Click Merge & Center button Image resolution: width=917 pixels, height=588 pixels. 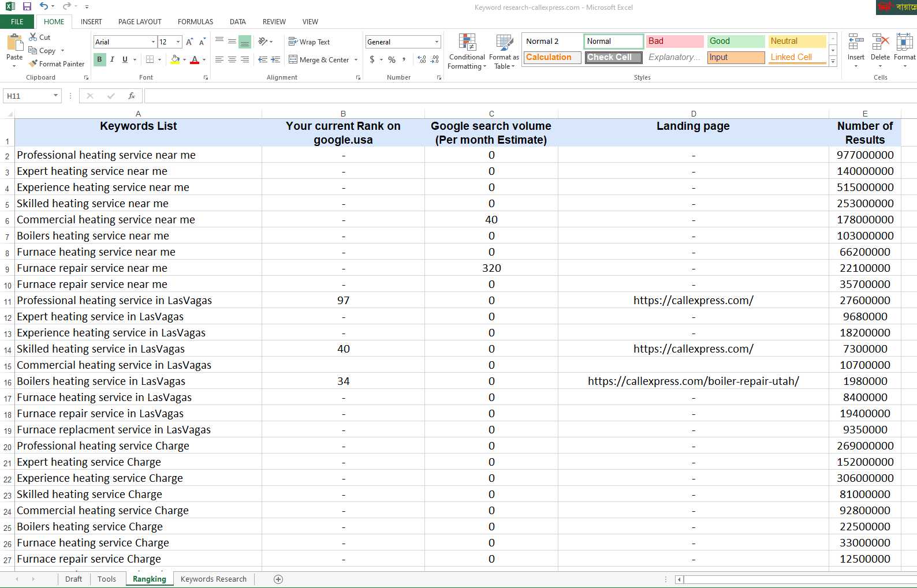click(319, 59)
